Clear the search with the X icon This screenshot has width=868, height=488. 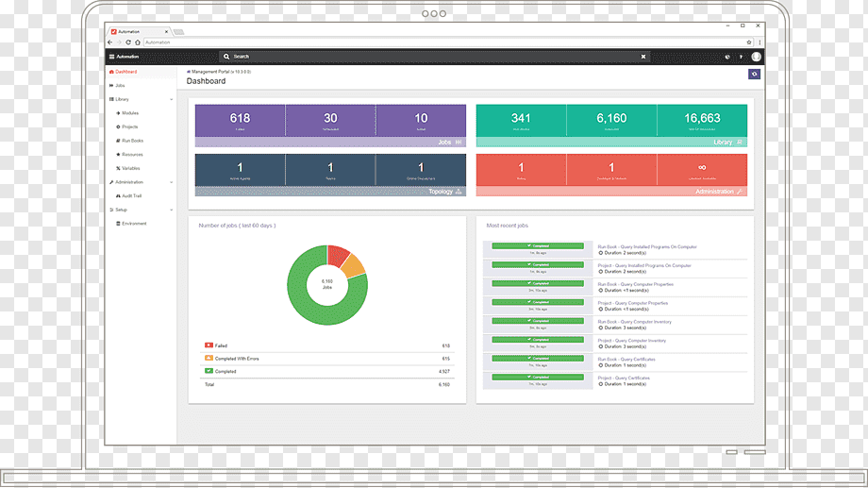(x=643, y=57)
